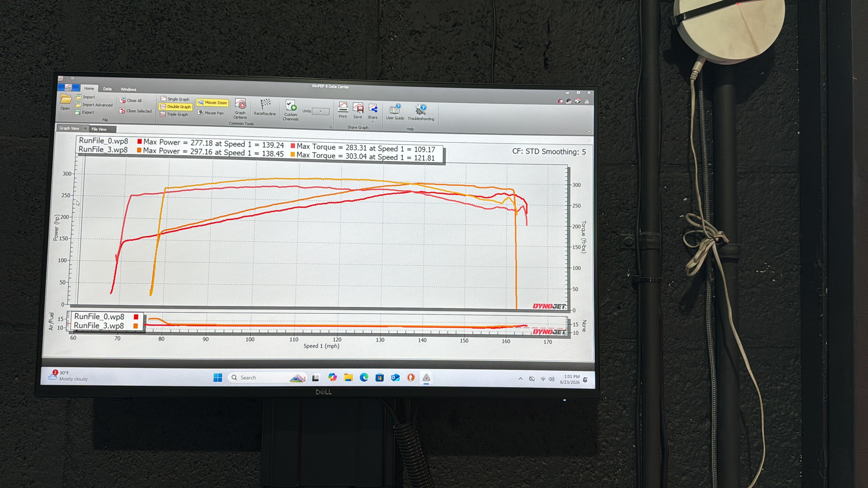Viewport: 868px width, 488px height.
Task: Select RunFile_3.wp8 in the top graph legend
Action: (x=103, y=150)
